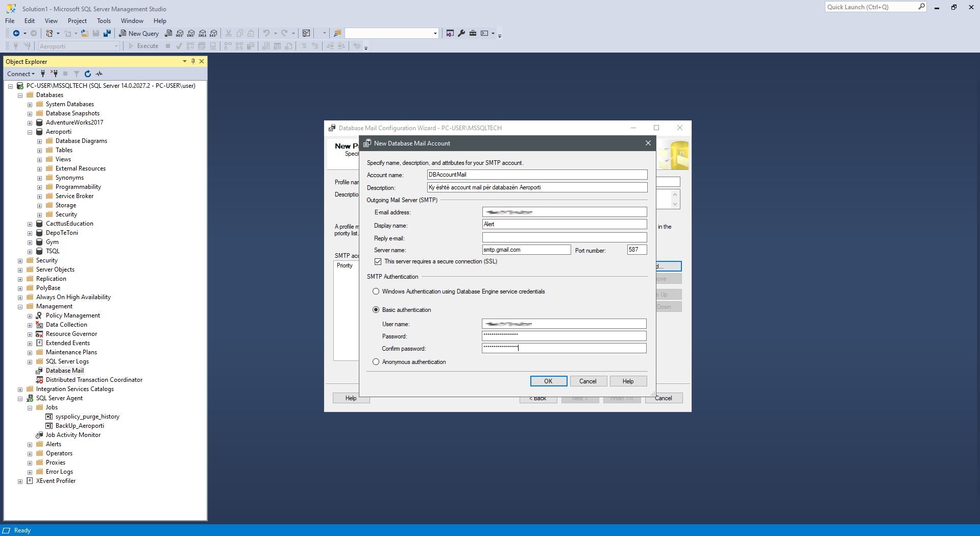Close the New Database Mail Account dialog
Image resolution: width=980 pixels, height=536 pixels.
pos(648,143)
